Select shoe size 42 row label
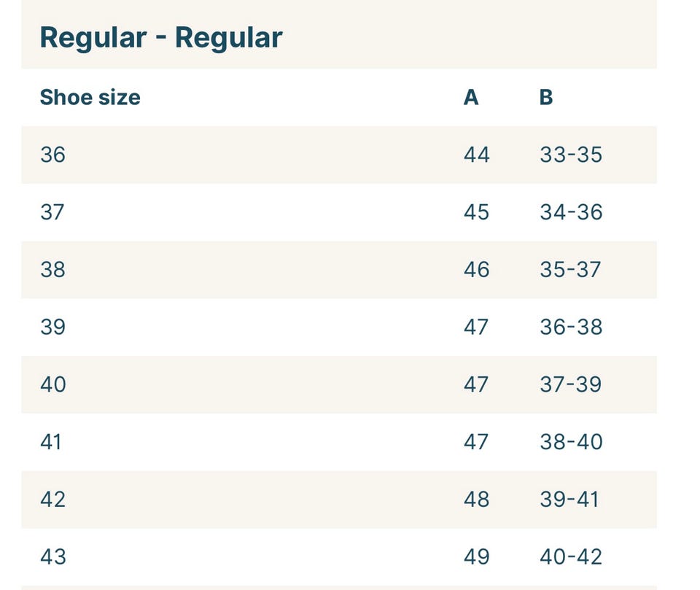 [52, 500]
